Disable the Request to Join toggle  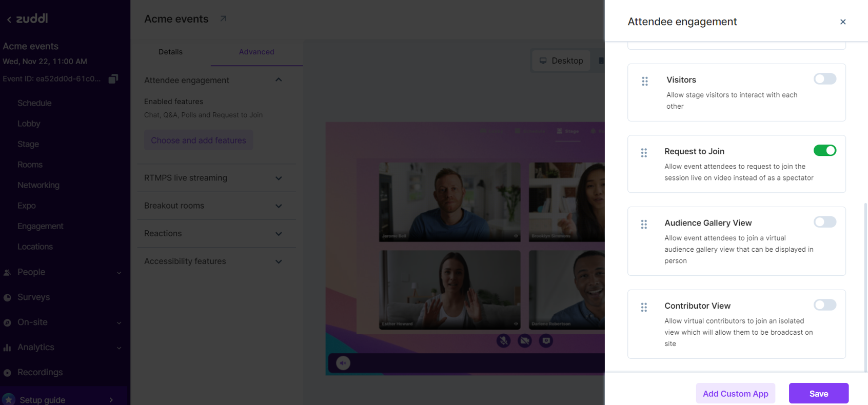[x=825, y=150]
